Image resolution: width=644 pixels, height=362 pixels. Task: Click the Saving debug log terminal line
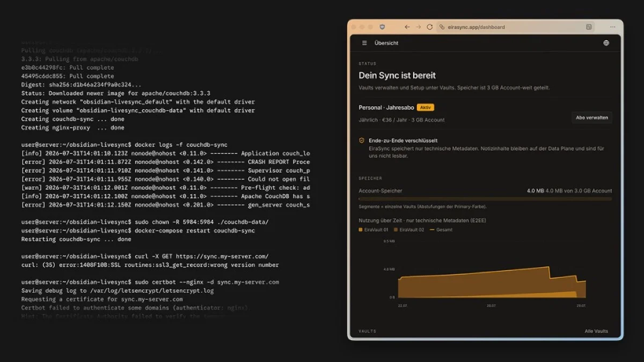(x=118, y=291)
